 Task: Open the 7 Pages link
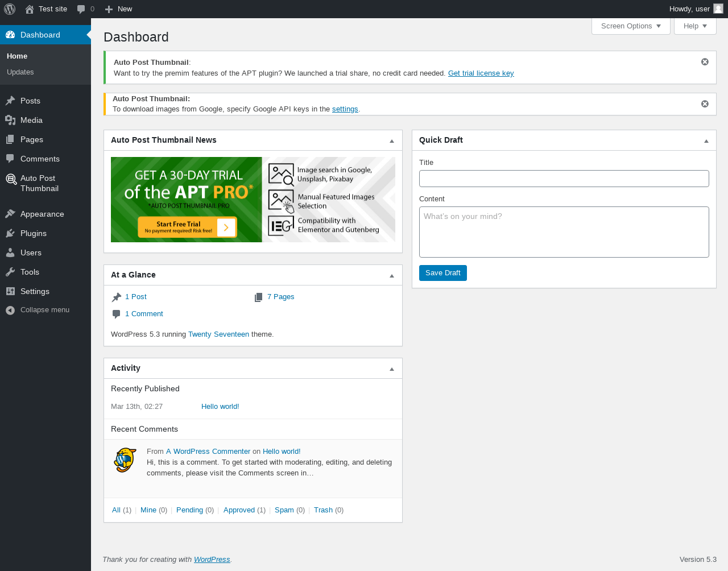pyautogui.click(x=280, y=297)
